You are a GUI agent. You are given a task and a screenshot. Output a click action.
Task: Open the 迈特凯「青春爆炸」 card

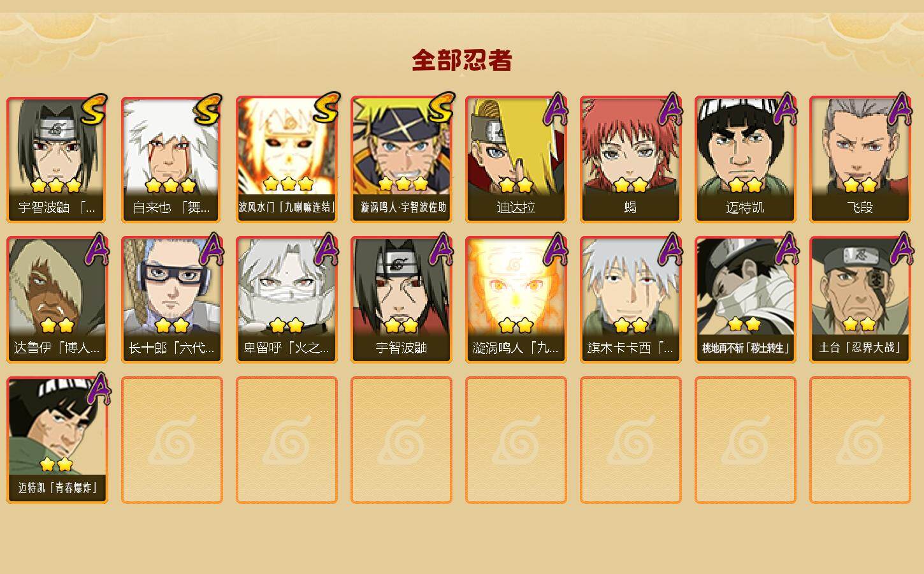tap(57, 440)
